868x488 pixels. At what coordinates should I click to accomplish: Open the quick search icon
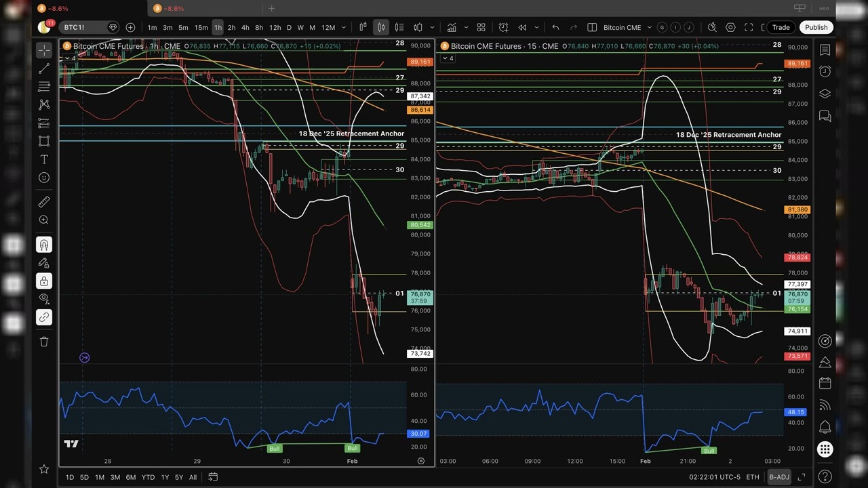click(712, 27)
